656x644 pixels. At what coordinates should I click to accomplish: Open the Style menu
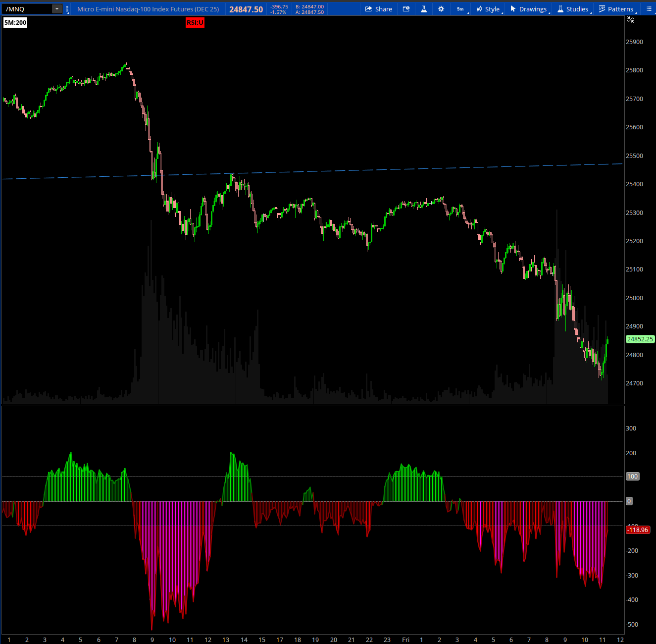pos(488,9)
